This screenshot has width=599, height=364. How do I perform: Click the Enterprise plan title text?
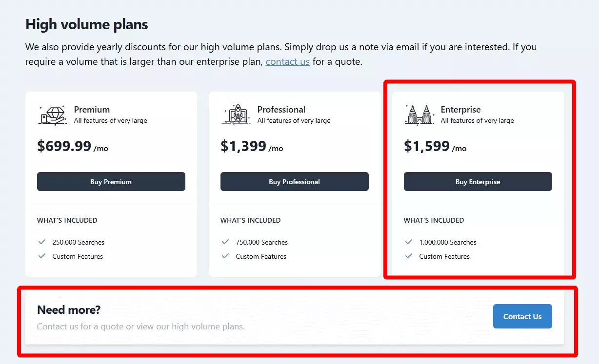click(460, 110)
